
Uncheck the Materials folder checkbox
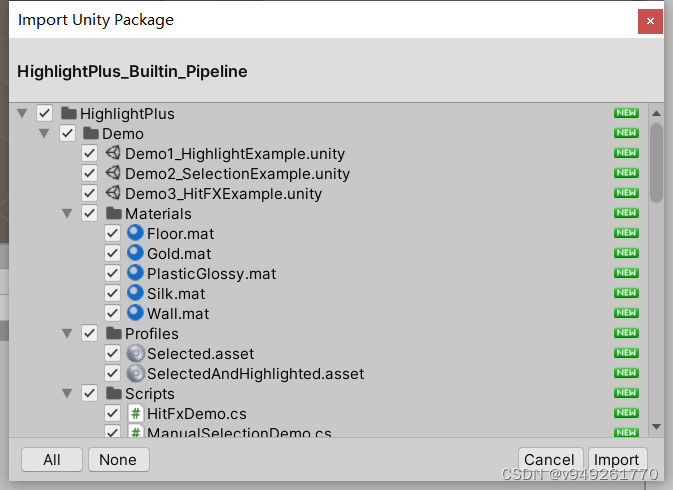(x=89, y=213)
